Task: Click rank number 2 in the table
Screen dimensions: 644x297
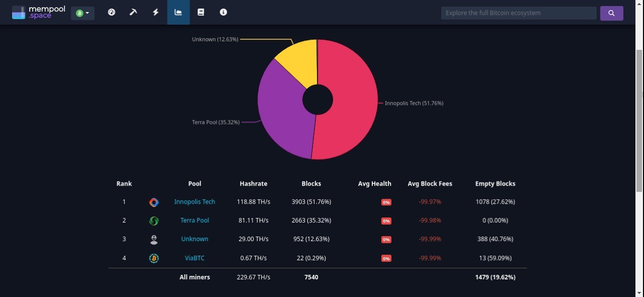Action: (124, 220)
